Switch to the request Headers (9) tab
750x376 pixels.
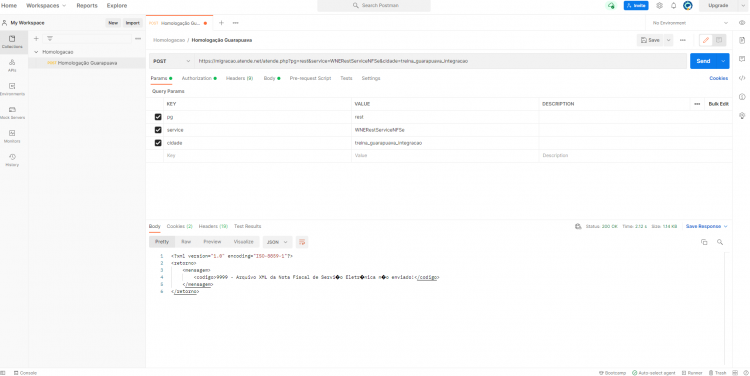coord(239,78)
